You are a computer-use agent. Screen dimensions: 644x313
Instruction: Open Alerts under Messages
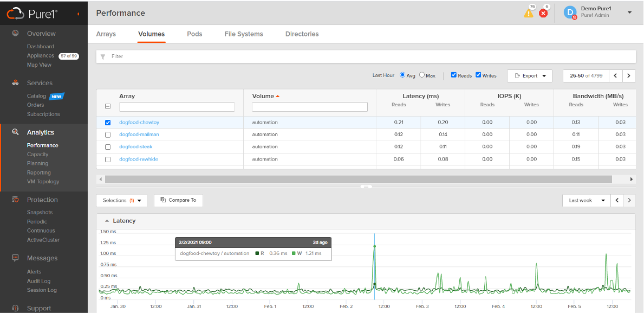34,271
